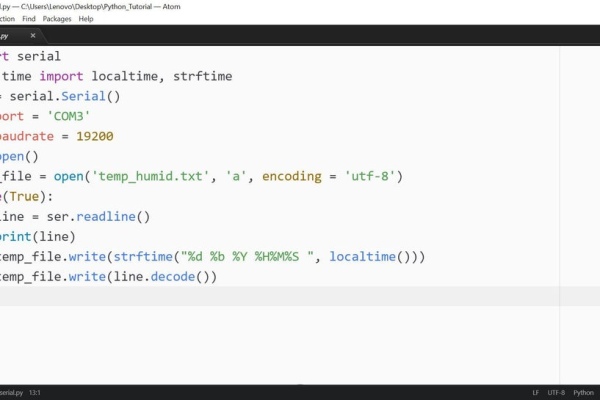Click 'localtime' in the write call
The width and height of the screenshot is (600, 400).
click(x=362, y=256)
